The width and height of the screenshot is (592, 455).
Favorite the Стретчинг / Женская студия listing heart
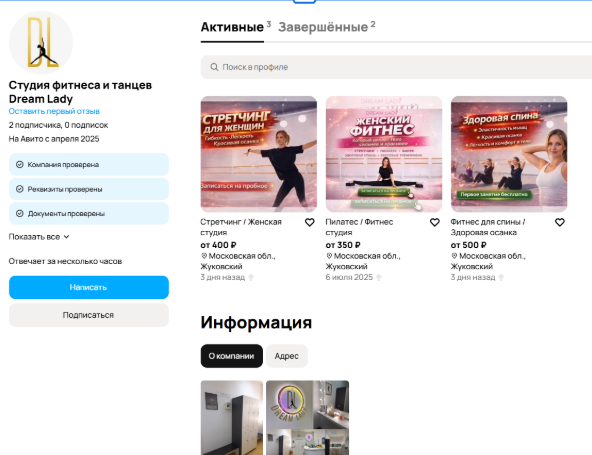click(x=310, y=222)
